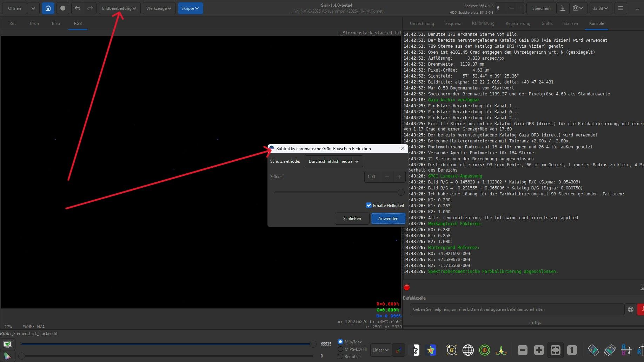
Task: Open the hamburger main menu
Action: pos(620,8)
